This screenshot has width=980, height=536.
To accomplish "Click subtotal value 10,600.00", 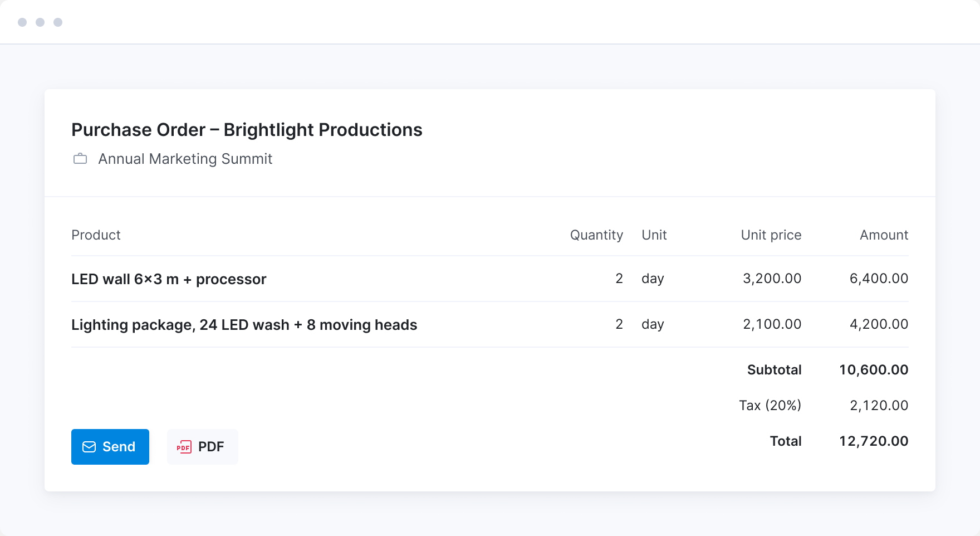I will coord(874,370).
